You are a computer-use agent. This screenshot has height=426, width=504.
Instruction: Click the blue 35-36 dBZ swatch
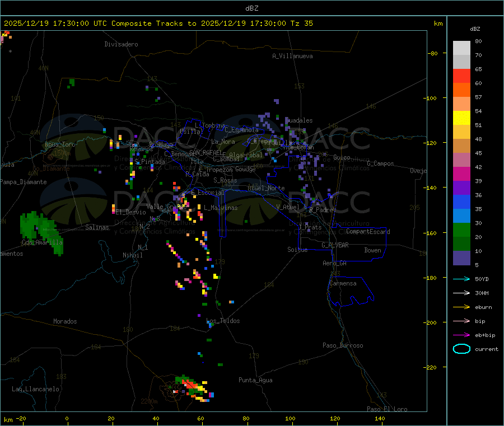coord(461,202)
